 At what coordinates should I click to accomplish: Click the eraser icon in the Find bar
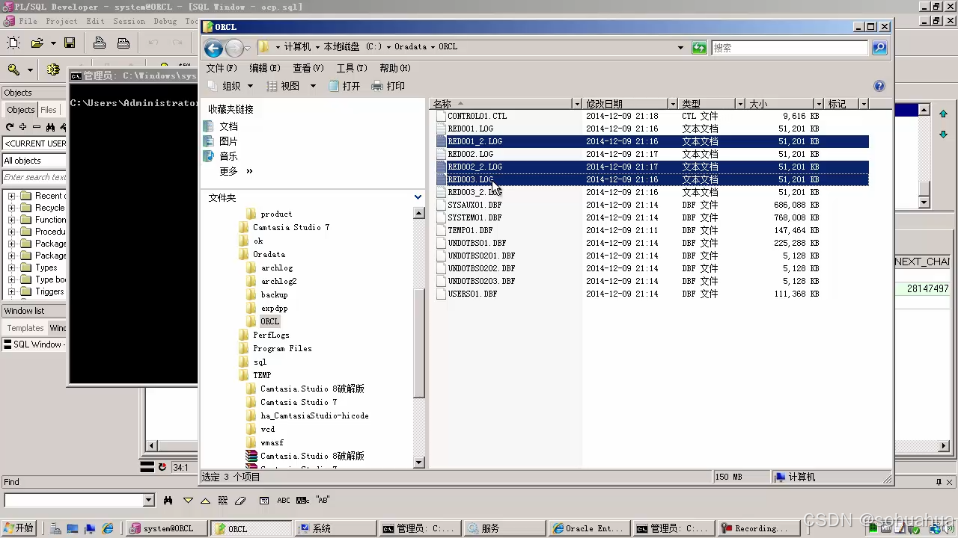(x=241, y=500)
